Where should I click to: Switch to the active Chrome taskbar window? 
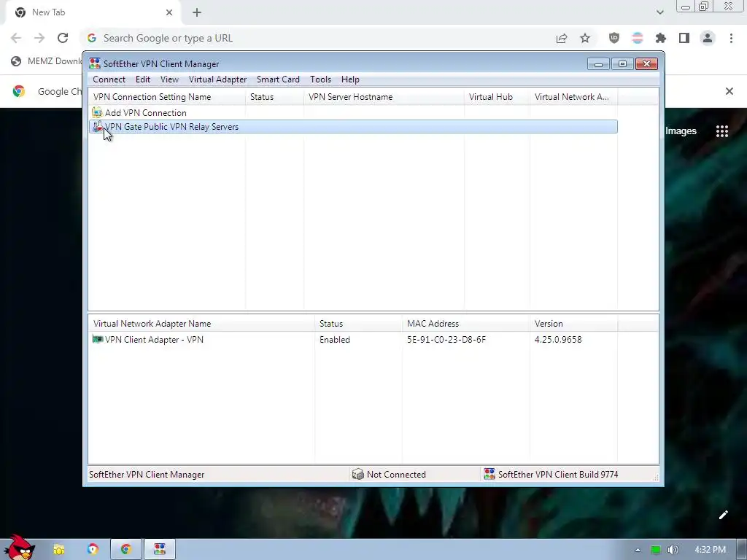pos(125,550)
